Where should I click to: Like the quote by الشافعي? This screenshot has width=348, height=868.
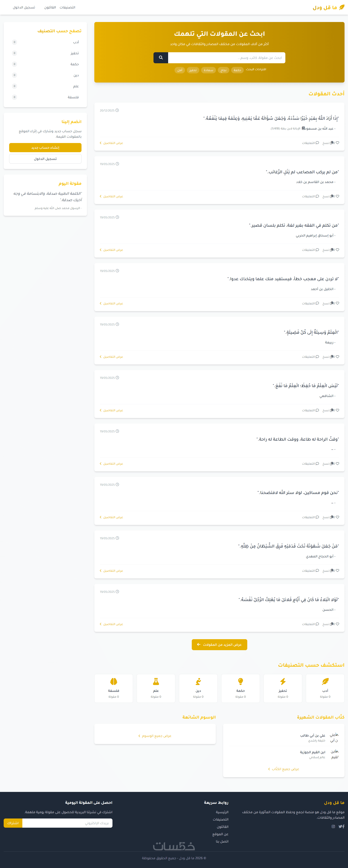point(337,410)
